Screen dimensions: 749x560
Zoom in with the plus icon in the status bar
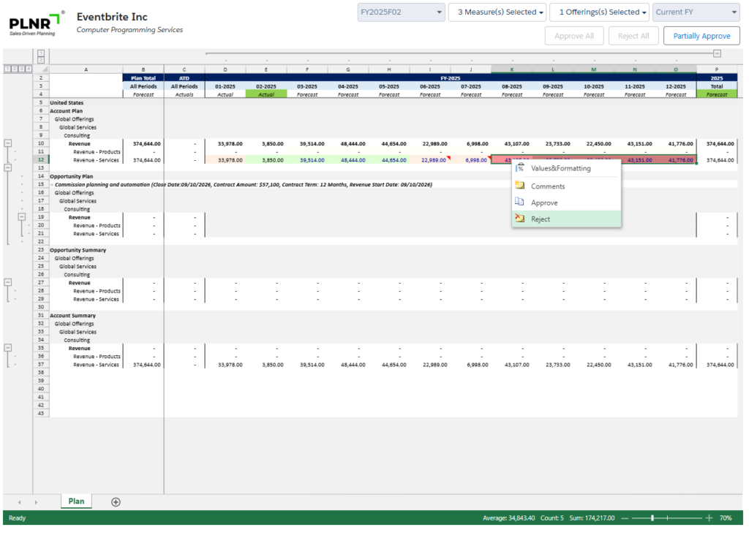709,518
